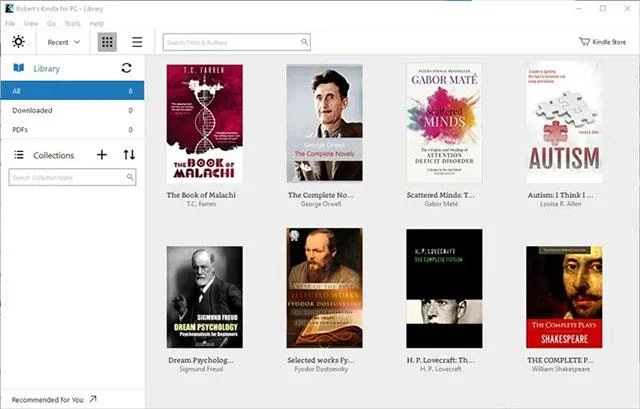Open Dostoevsky Selected Works cover

[324, 288]
